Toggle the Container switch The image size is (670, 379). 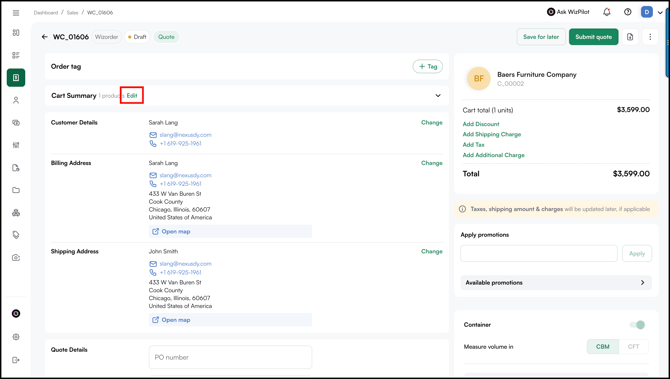(637, 325)
